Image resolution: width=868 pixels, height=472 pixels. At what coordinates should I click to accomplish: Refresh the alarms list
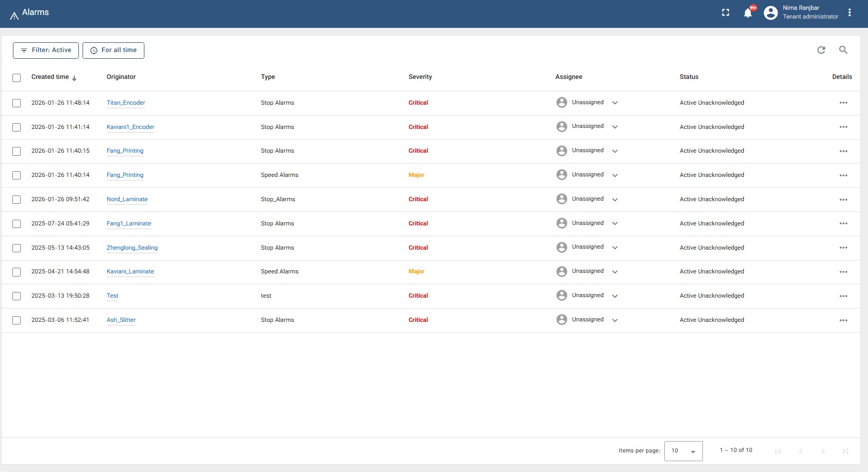(822, 50)
